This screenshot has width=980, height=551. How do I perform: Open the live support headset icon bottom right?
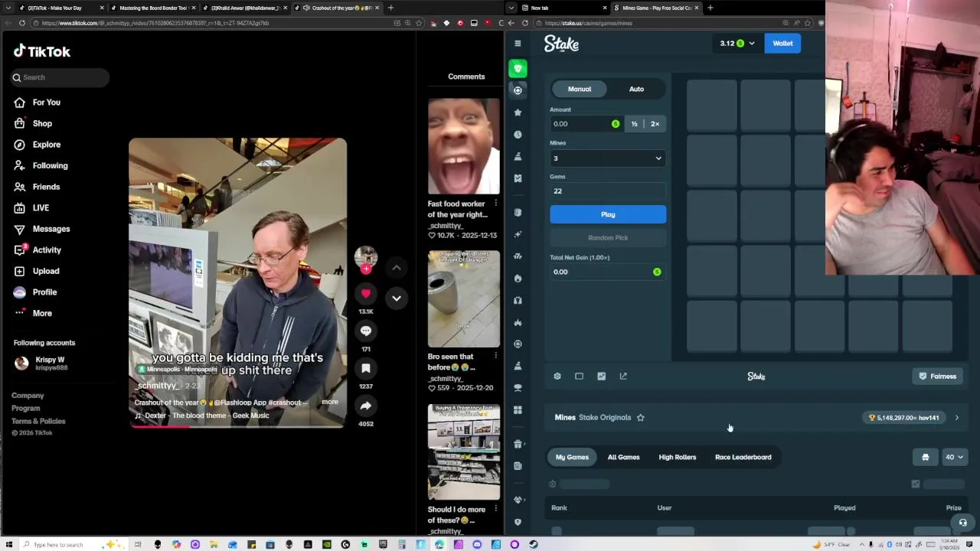[x=963, y=523]
